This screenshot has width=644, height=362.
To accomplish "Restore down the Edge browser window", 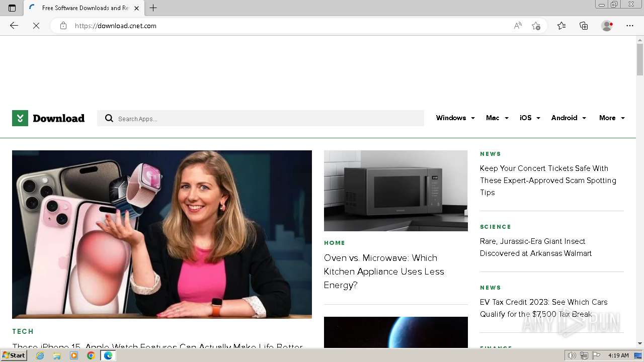I will [614, 5].
